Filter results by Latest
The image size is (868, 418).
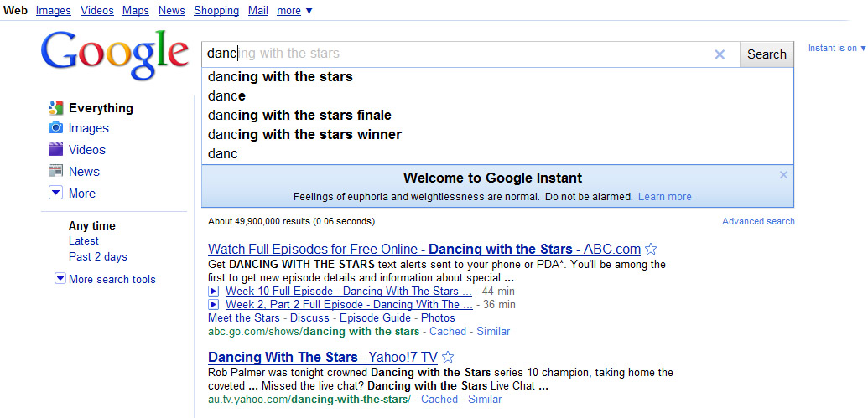point(84,240)
